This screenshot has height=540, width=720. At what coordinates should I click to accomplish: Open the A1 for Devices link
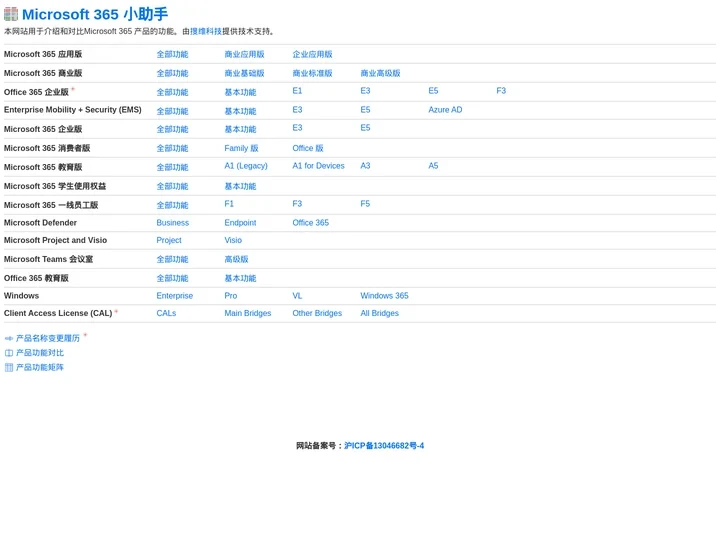click(318, 166)
